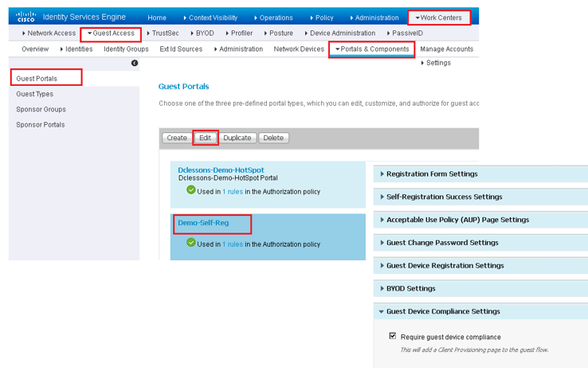Click the Duplicate button

[237, 138]
